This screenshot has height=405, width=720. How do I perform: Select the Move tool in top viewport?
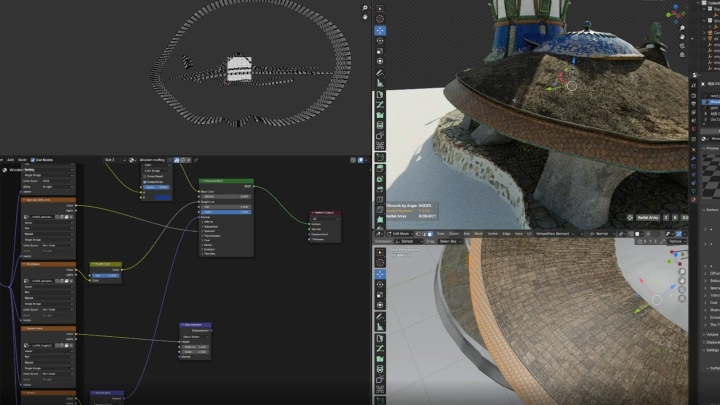[x=380, y=31]
